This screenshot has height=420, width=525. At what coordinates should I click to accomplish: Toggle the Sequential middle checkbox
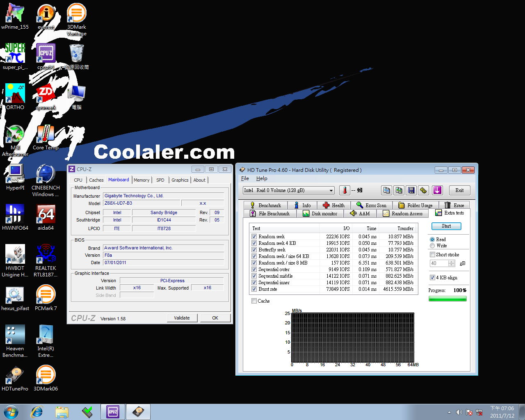click(254, 276)
